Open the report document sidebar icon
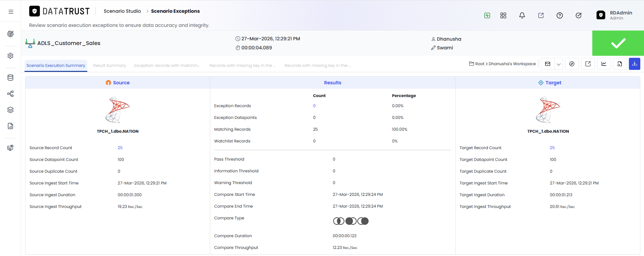Image resolution: width=644 pixels, height=256 pixels. [x=10, y=126]
